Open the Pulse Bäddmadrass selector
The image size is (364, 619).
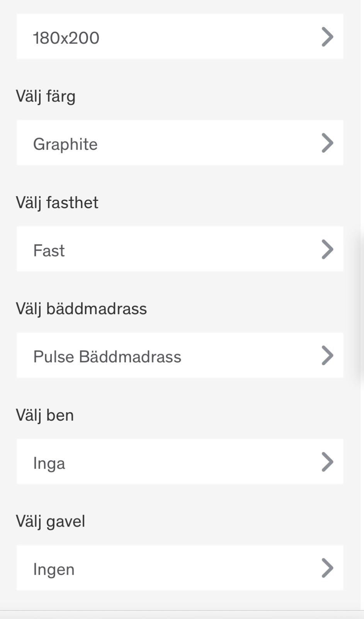(180, 355)
